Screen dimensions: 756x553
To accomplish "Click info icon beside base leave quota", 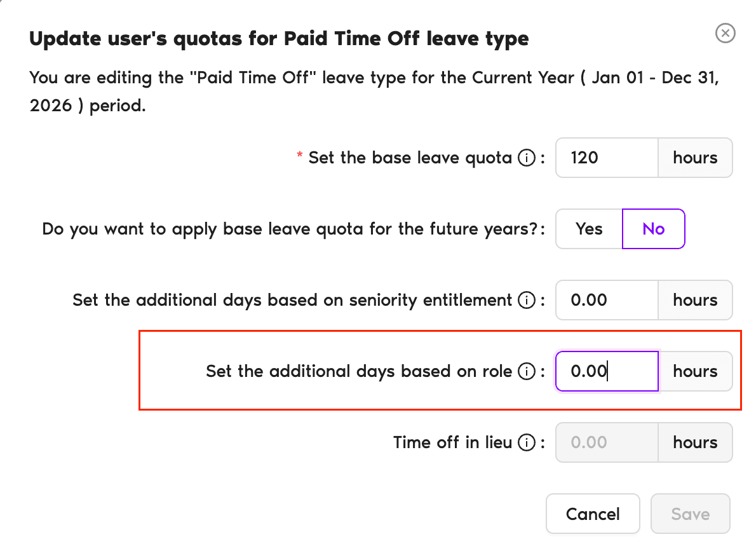I will click(x=526, y=158).
